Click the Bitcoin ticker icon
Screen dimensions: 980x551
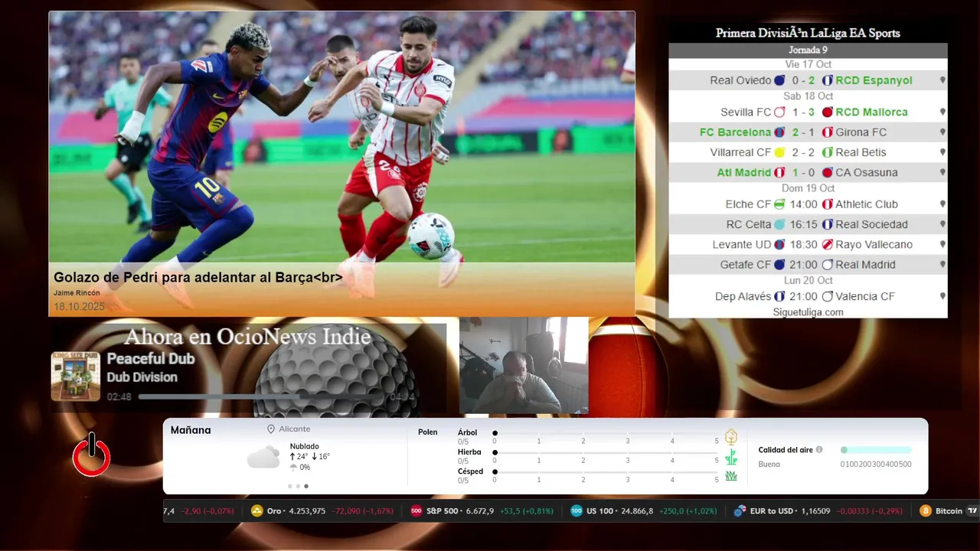(x=926, y=510)
